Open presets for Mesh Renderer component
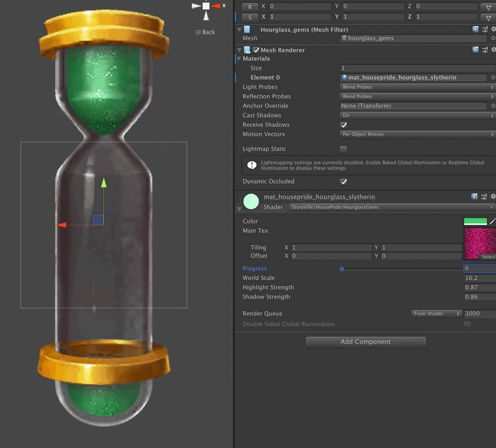Screen dimensions: 496x448 [x=484, y=50]
